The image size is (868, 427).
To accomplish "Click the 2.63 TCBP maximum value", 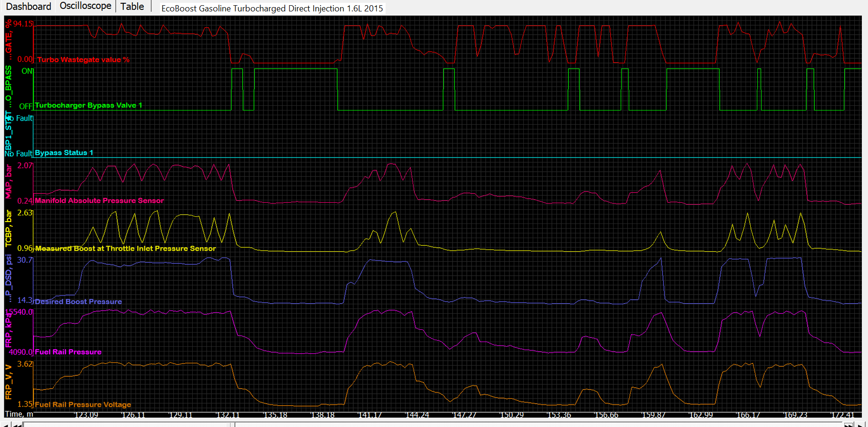I will pos(25,213).
